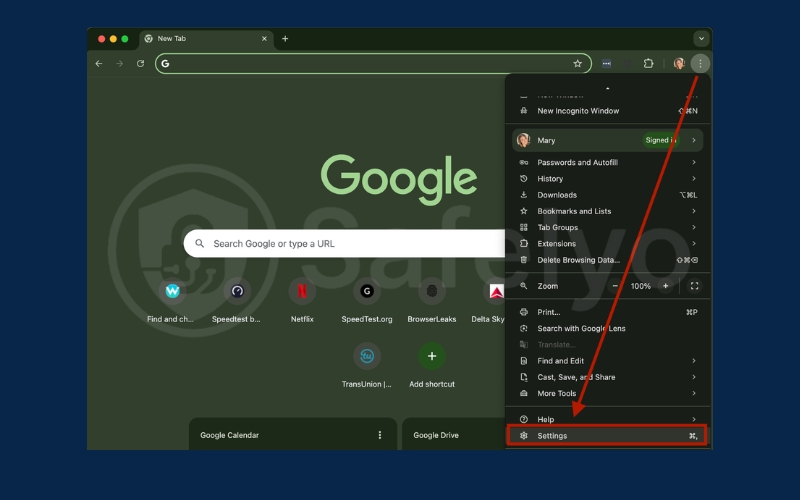Click the forward navigation arrow
The width and height of the screenshot is (800, 500).
[119, 64]
